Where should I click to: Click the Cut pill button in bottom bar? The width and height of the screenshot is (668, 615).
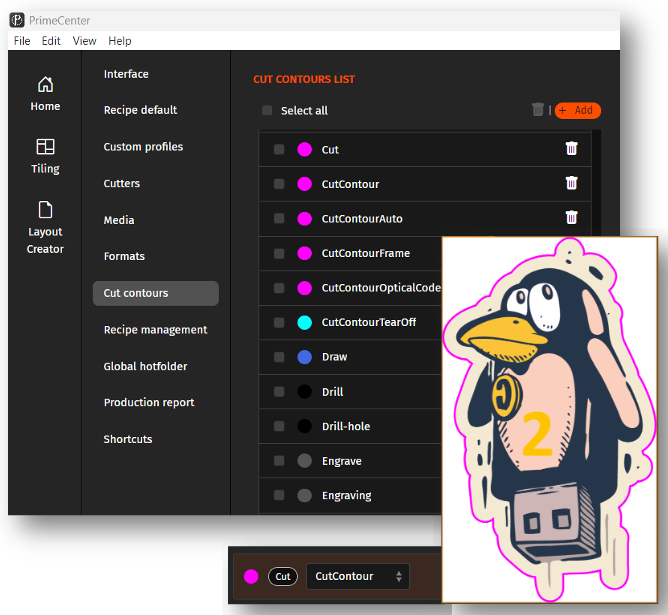[282, 576]
